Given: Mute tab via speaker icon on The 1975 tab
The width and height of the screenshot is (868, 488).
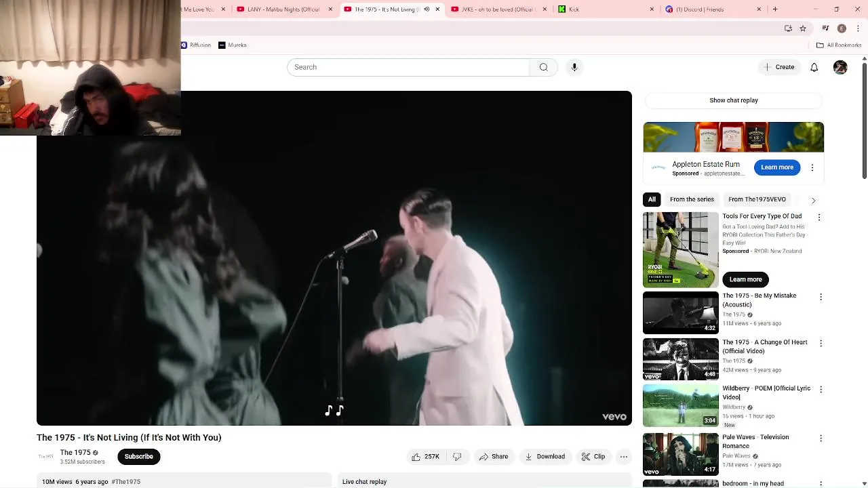Looking at the screenshot, I should tap(427, 9).
